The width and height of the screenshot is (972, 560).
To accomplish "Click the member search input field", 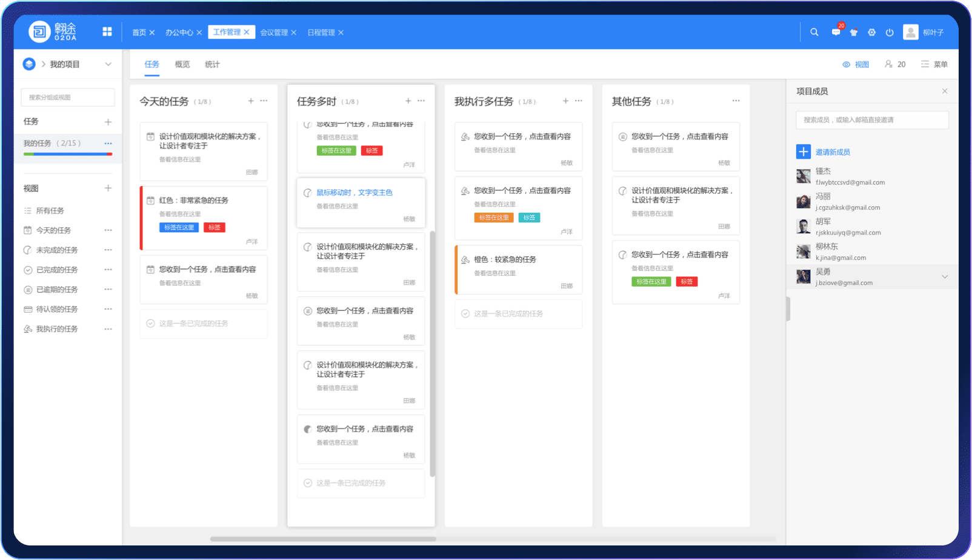I will click(872, 120).
